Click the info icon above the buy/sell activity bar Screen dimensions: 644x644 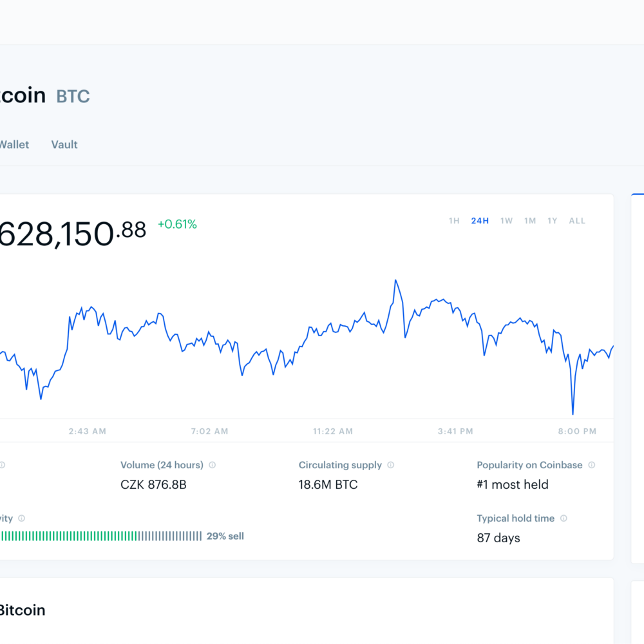[x=21, y=518]
